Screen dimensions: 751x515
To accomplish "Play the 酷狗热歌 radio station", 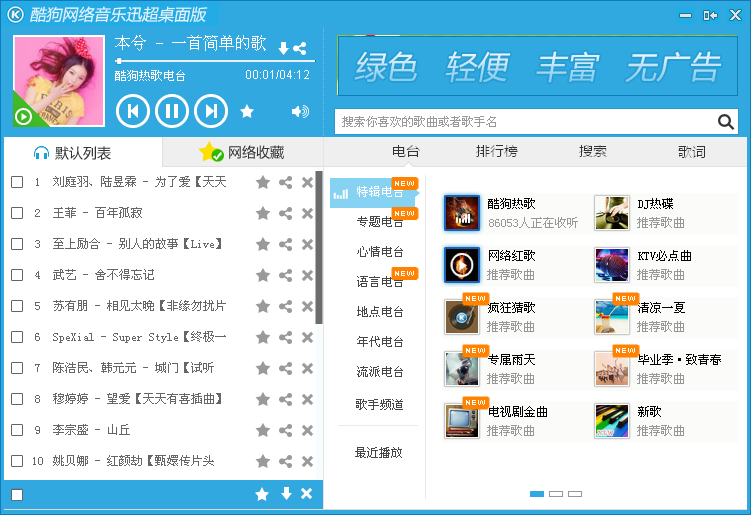I will (462, 213).
